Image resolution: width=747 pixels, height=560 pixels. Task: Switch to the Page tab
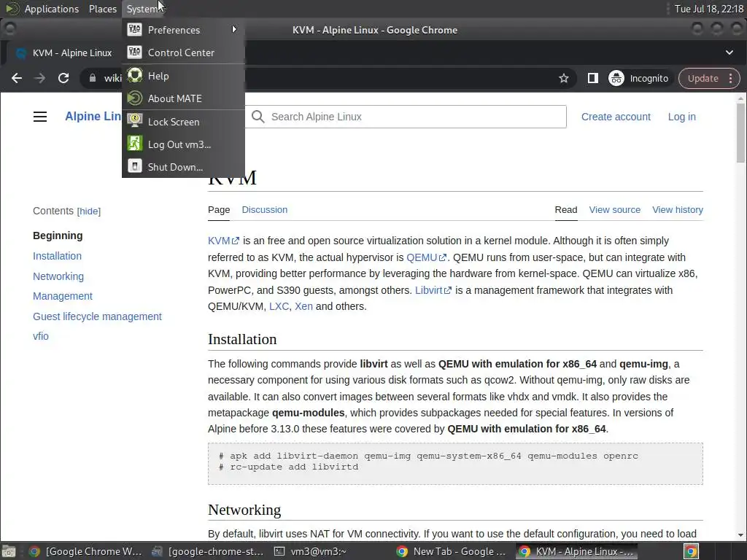[219, 210]
